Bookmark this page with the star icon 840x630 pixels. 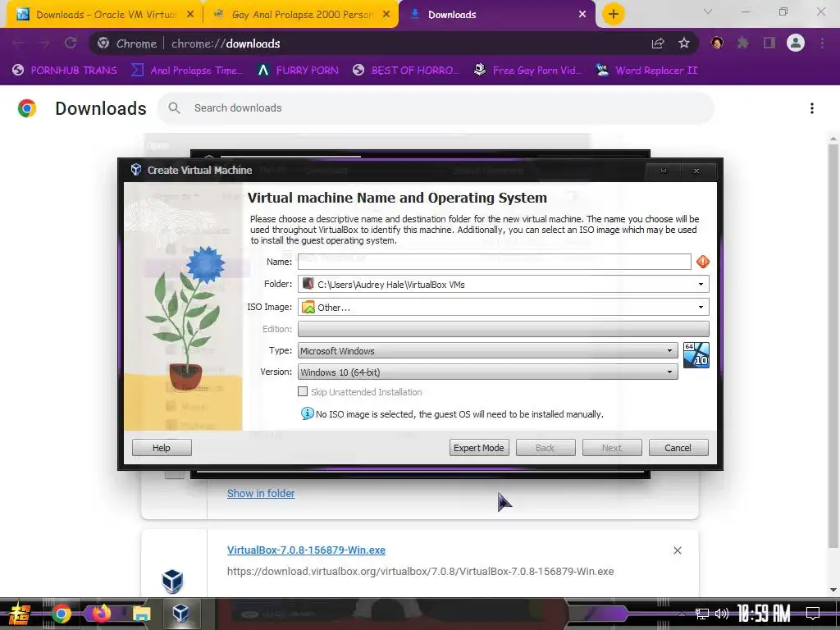tap(683, 43)
